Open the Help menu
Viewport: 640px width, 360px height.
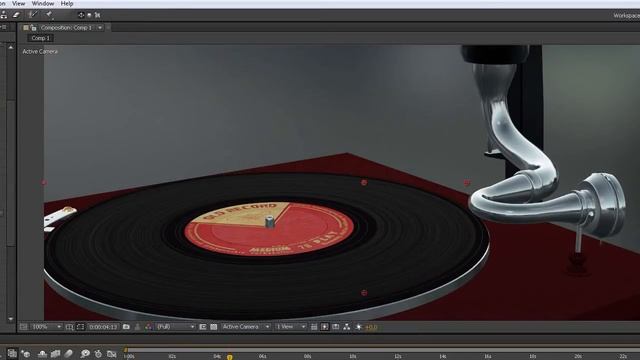(x=67, y=4)
